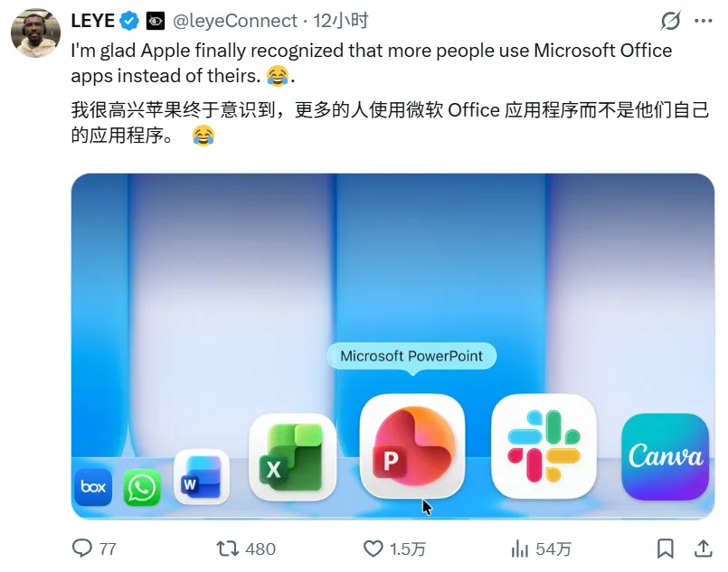Viewport: 728px width, 572px height.
Task: Click the blue verified badge
Action: [x=129, y=21]
